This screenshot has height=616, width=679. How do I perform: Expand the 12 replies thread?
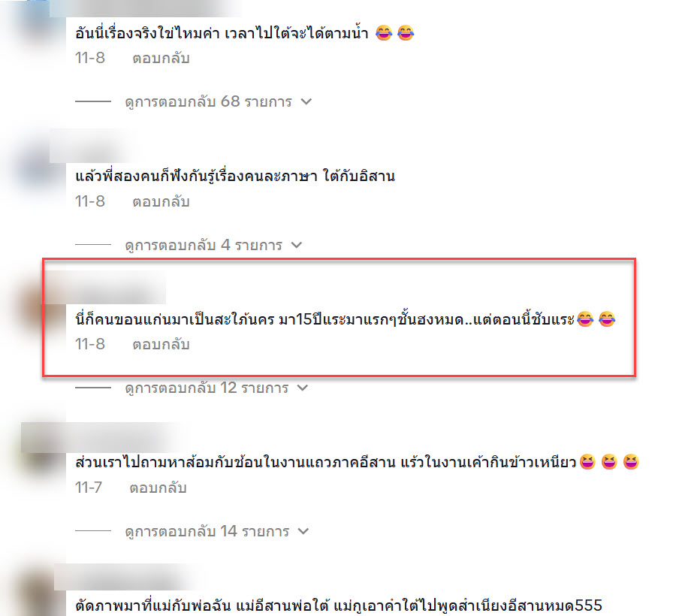click(x=207, y=388)
